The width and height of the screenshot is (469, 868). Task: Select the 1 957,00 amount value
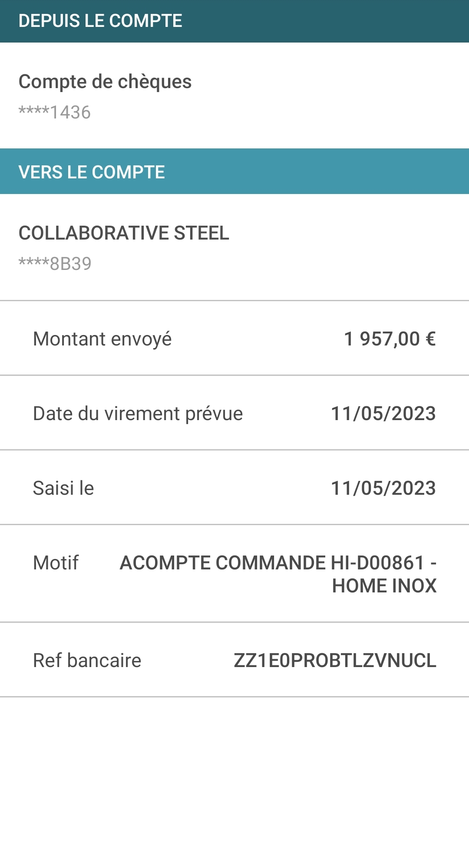(382, 339)
